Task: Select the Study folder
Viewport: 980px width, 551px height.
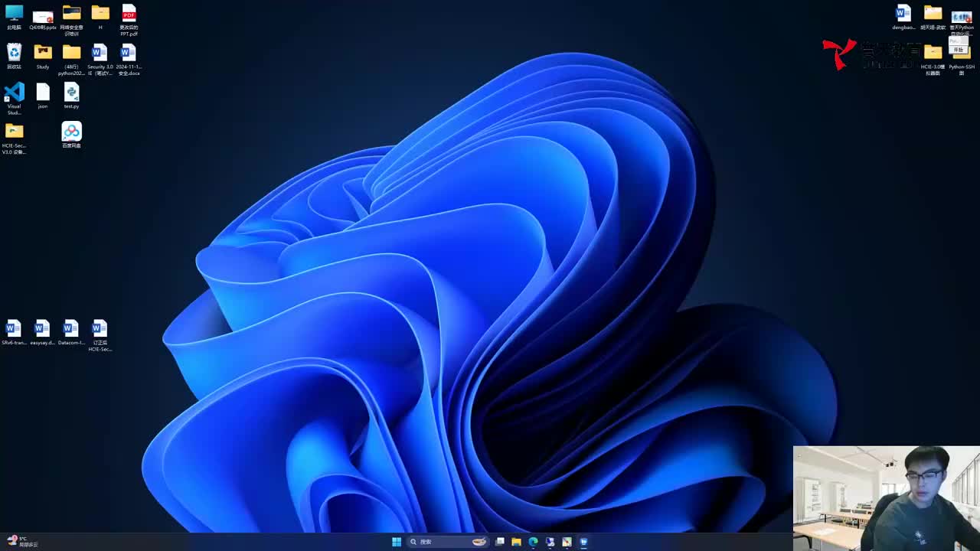Action: [43, 57]
